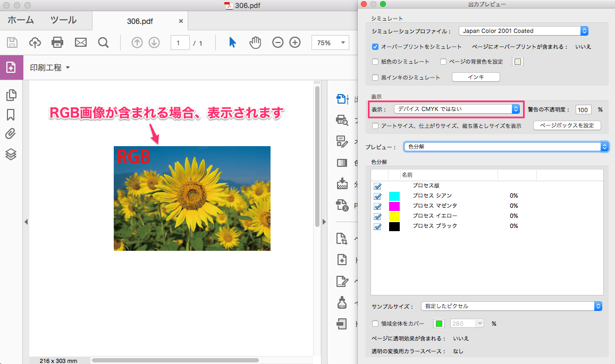Click the インキ button
The image size is (615, 364).
coord(476,77)
